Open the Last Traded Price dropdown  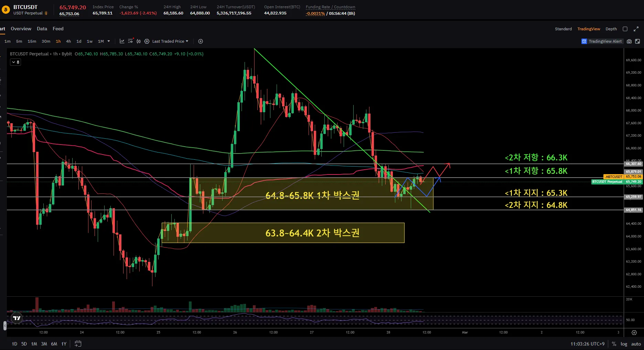pos(170,41)
